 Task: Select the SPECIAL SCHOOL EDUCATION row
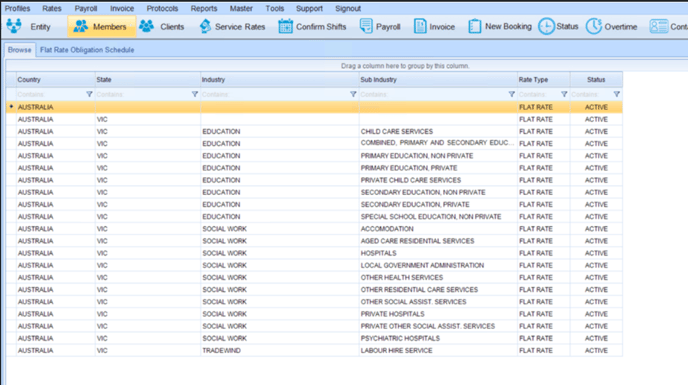point(314,217)
